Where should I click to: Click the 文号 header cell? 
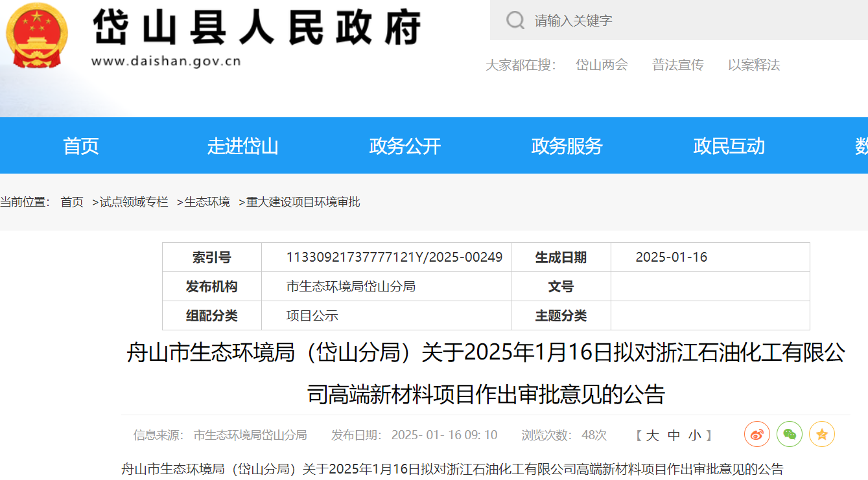coord(561,286)
